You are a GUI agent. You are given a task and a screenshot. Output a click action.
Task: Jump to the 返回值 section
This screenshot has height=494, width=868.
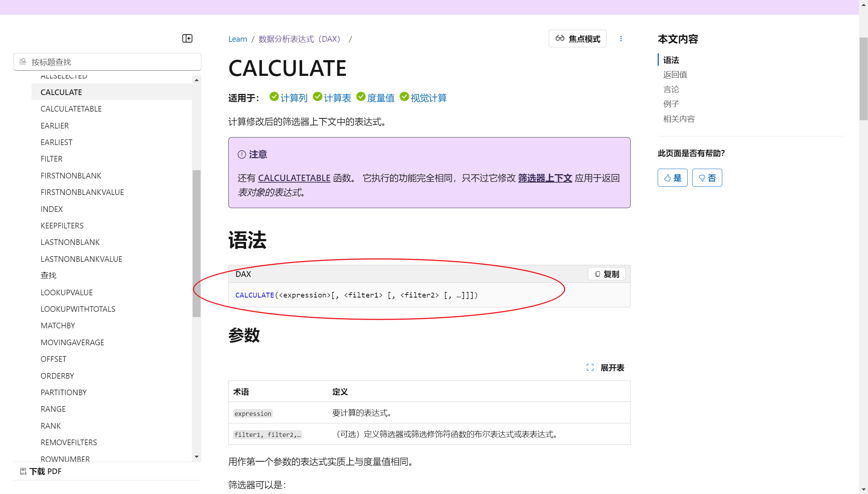tap(675, 75)
